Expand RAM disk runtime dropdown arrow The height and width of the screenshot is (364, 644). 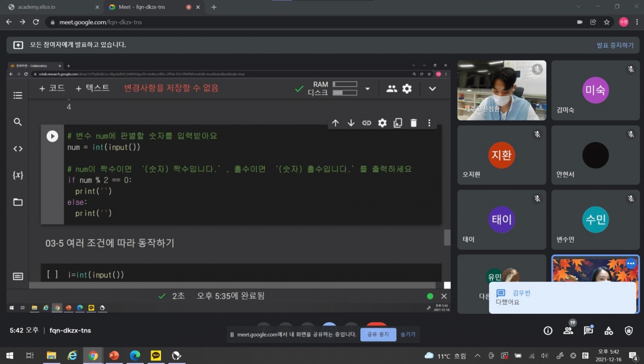[368, 89]
